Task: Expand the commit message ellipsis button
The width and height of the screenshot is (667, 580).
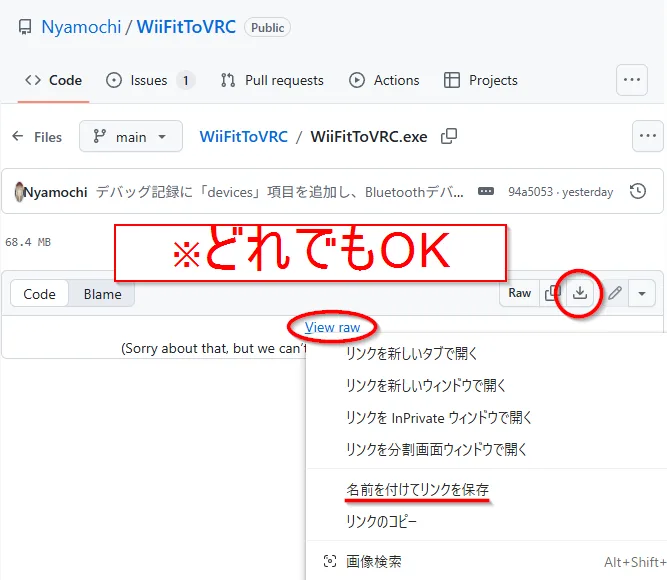Action: click(x=486, y=191)
